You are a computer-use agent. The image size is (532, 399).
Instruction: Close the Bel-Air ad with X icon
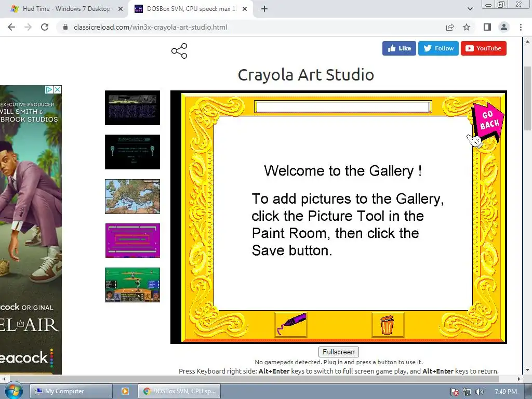click(57, 89)
